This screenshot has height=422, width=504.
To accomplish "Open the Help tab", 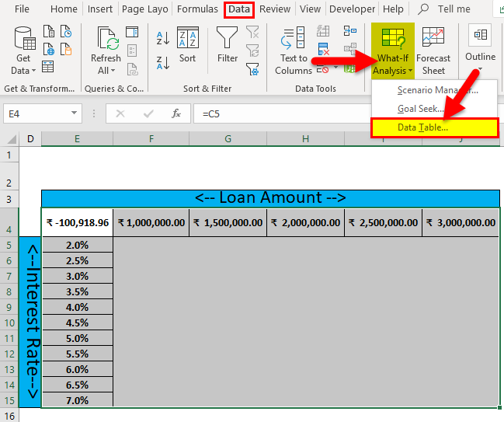I will coord(393,9).
